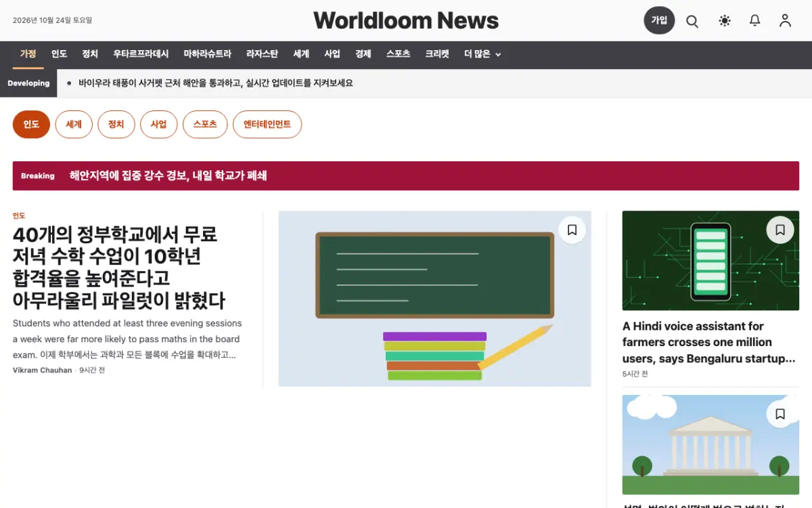Click the Breaking banner label
Screen dimensions: 812x508
(x=38, y=176)
